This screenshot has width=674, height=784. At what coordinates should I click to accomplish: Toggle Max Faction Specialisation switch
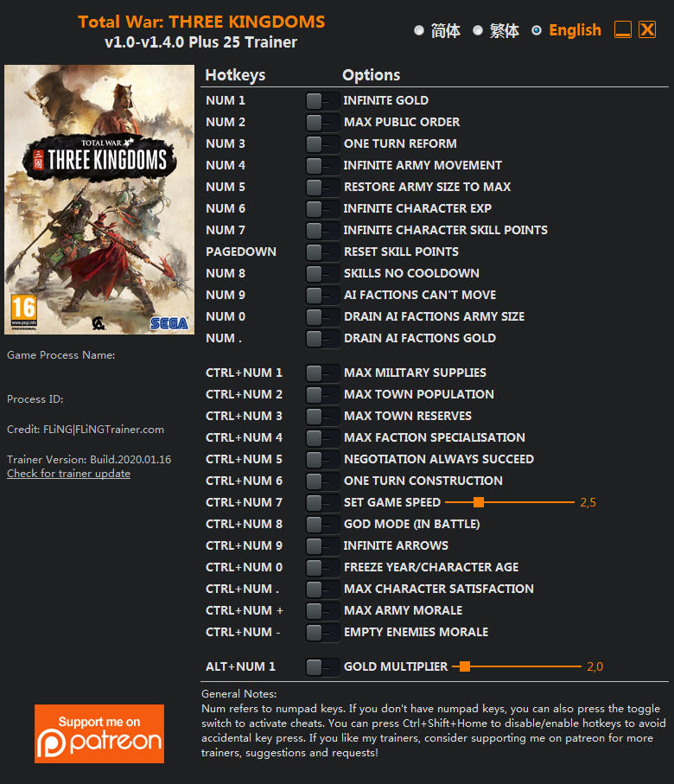click(x=322, y=437)
